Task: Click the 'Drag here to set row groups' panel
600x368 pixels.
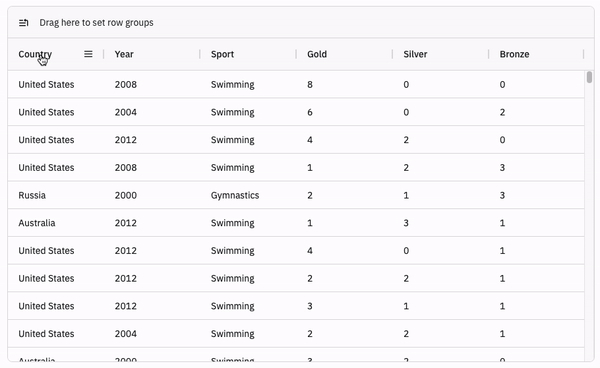Action: (x=301, y=23)
